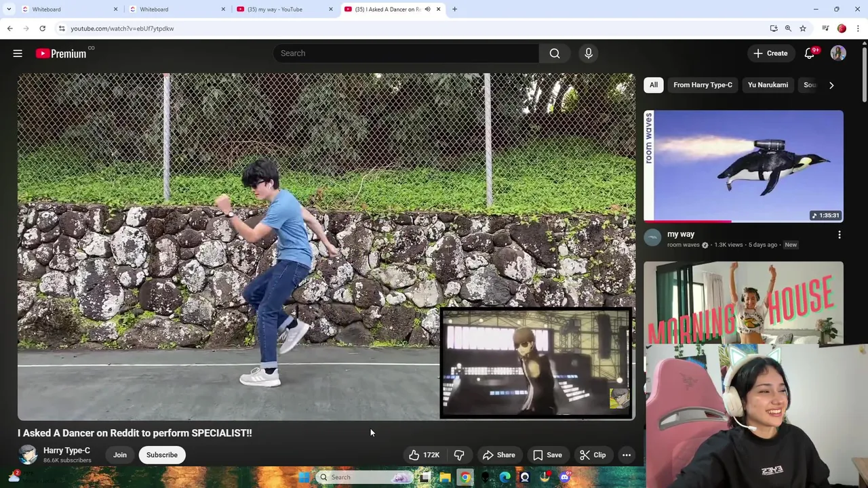This screenshot has width=868, height=488.
Task: Close the first Whiteboard tab
Action: [x=115, y=9]
